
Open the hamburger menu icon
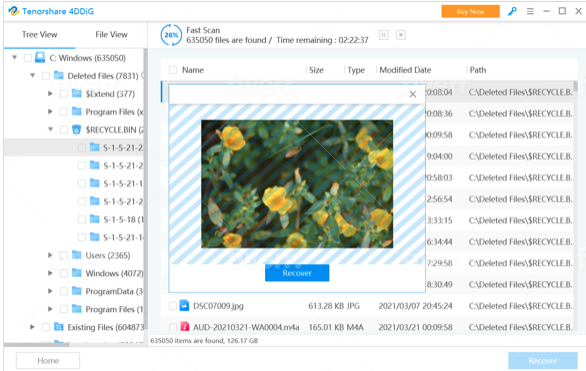530,11
